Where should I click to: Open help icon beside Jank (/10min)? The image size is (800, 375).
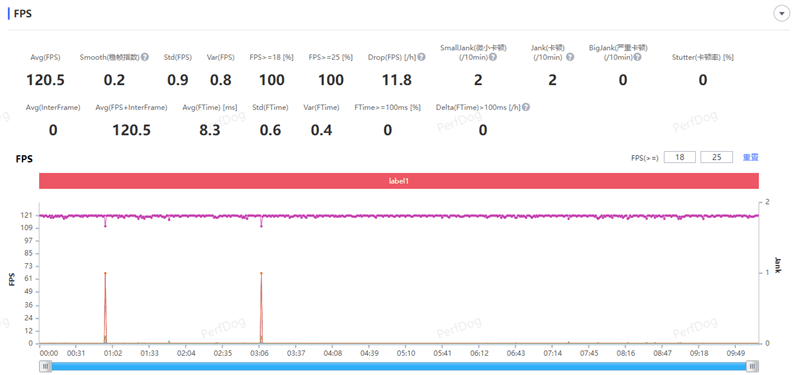pyautogui.click(x=570, y=57)
